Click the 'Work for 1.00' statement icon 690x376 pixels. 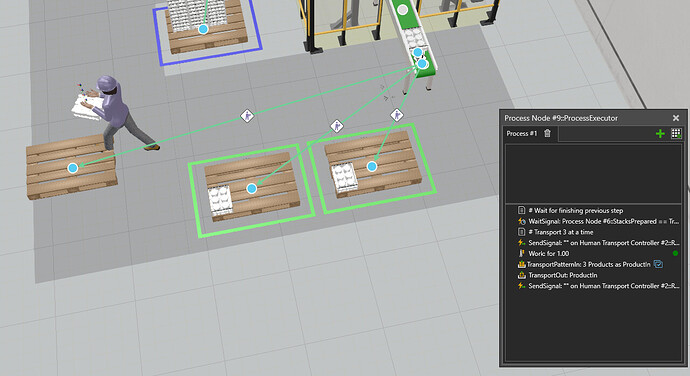(x=521, y=254)
